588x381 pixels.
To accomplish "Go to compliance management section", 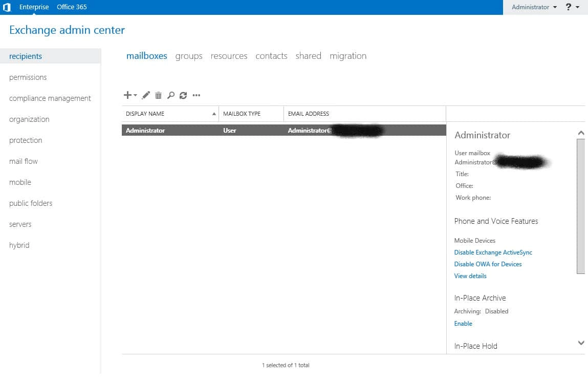I will (50, 98).
